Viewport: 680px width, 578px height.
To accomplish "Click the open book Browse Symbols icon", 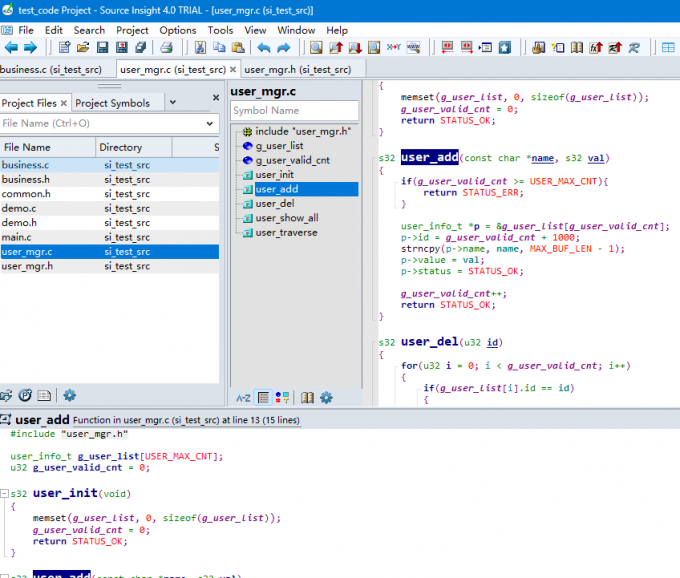I will [577, 47].
